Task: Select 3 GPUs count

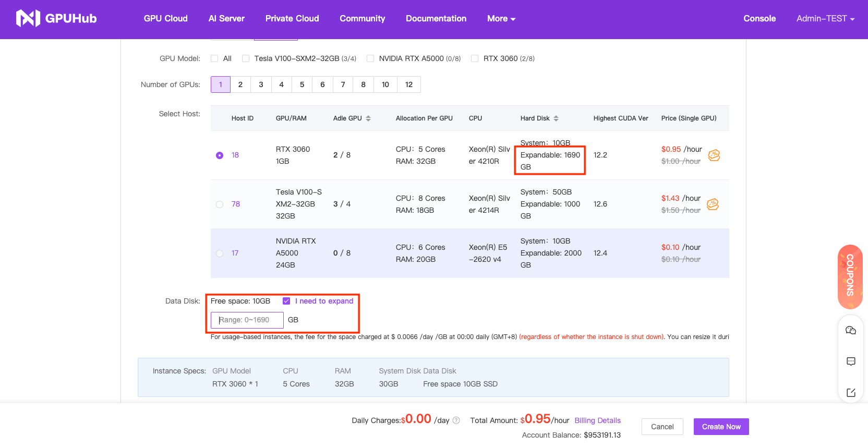Action: coord(261,84)
